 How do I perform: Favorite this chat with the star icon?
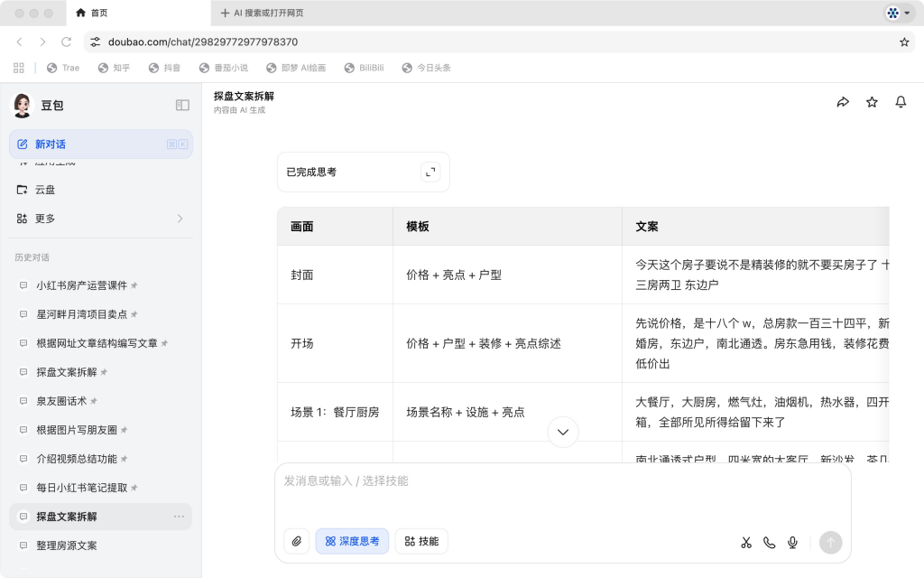(872, 102)
